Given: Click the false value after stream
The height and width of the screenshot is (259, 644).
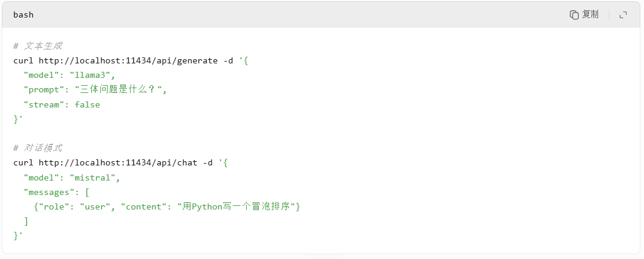Looking at the screenshot, I should [87, 105].
